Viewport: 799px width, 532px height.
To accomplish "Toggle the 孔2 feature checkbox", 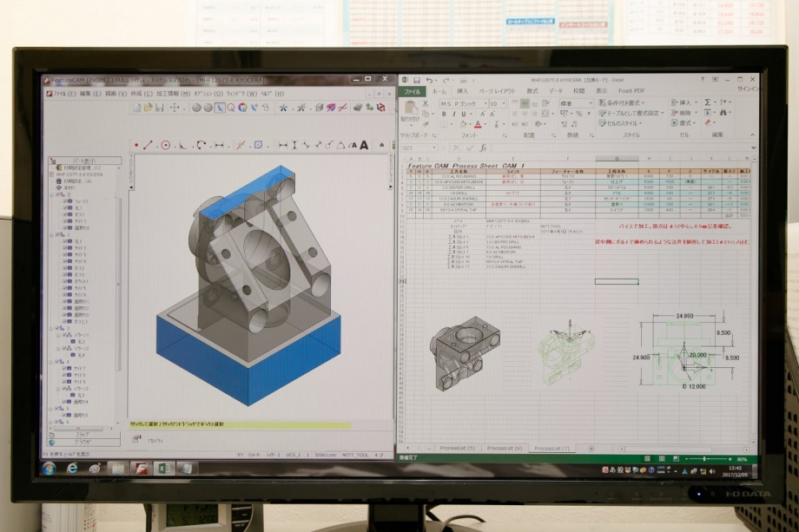I will tap(65, 241).
